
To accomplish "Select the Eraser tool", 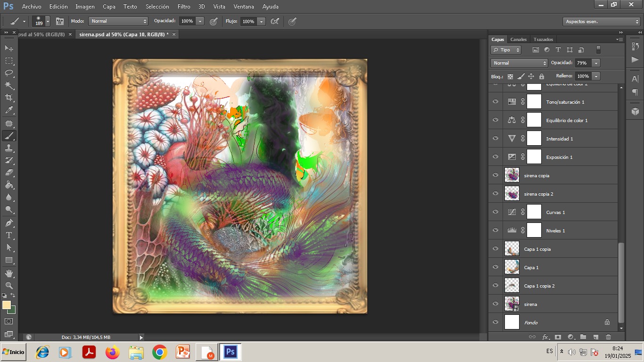I will [9, 173].
